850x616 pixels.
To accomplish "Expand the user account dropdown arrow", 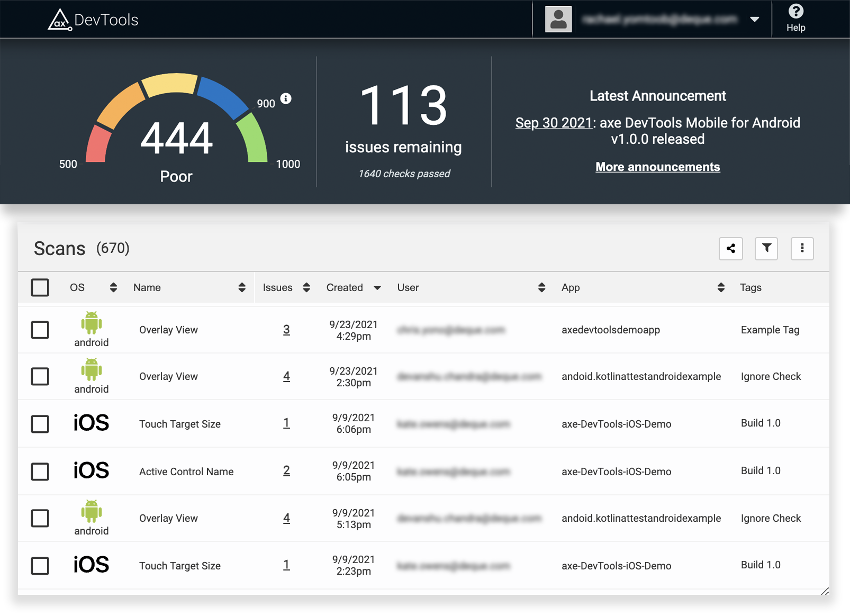I will coord(755,20).
